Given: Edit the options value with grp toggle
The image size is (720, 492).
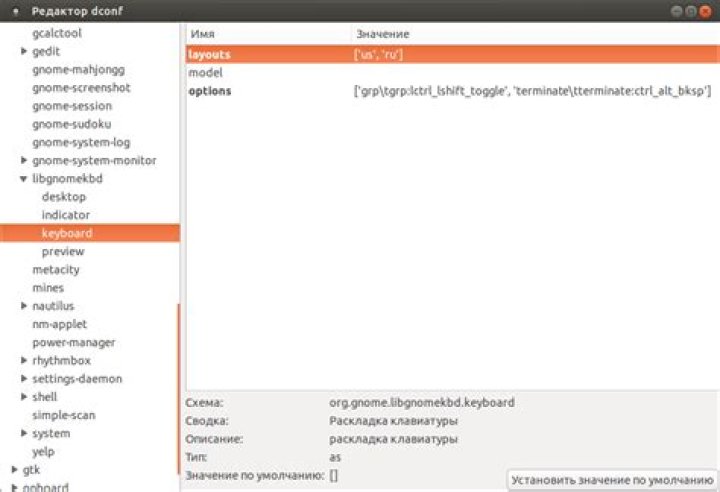Looking at the screenshot, I should pyautogui.click(x=532, y=91).
